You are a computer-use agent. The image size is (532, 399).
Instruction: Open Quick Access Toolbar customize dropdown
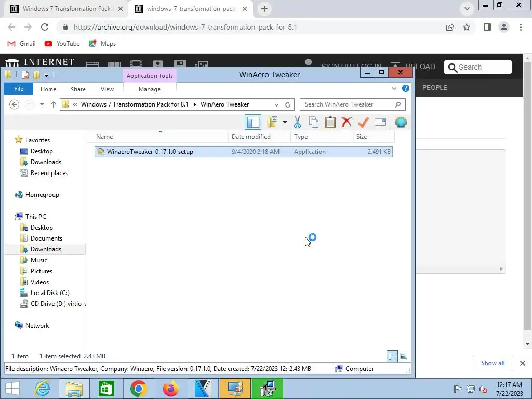(x=46, y=75)
